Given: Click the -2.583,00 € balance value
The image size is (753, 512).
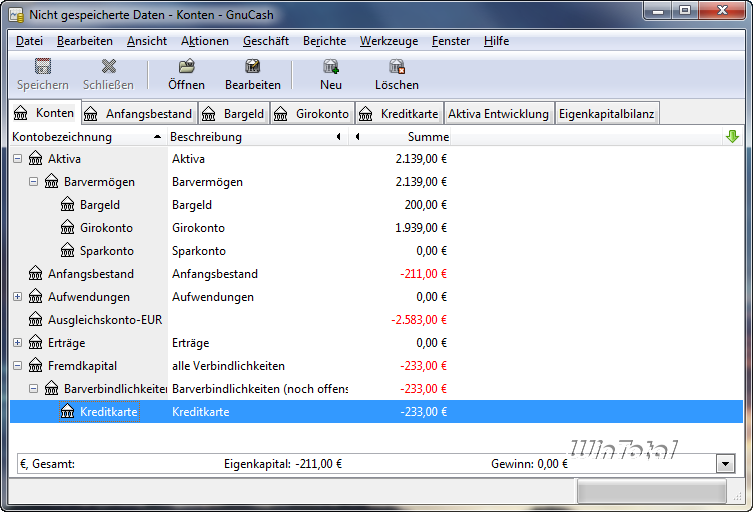Looking at the screenshot, I should pyautogui.click(x=419, y=320).
